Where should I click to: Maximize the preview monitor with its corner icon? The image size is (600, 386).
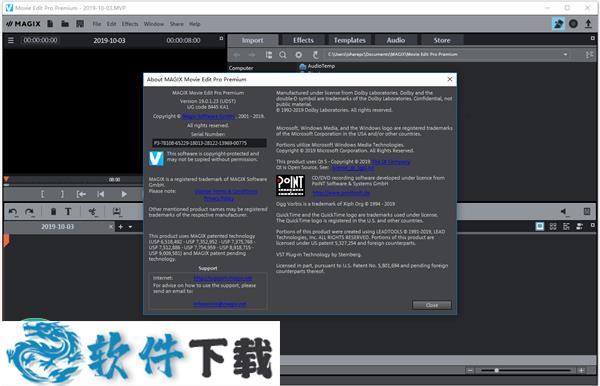point(221,38)
